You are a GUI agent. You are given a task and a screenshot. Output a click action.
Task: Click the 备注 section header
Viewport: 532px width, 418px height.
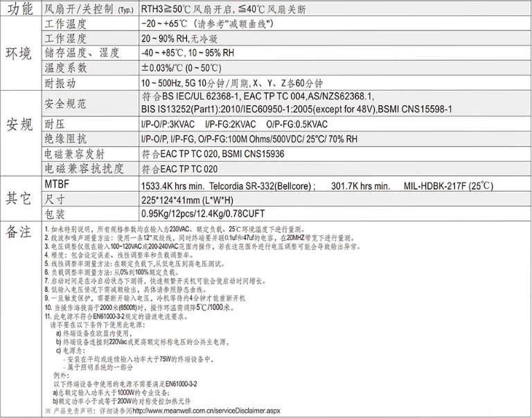pos(20,231)
